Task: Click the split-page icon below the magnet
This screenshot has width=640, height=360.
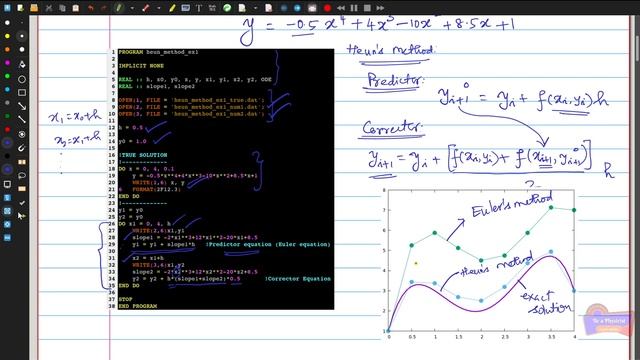Action: pyautogui.click(x=22, y=162)
